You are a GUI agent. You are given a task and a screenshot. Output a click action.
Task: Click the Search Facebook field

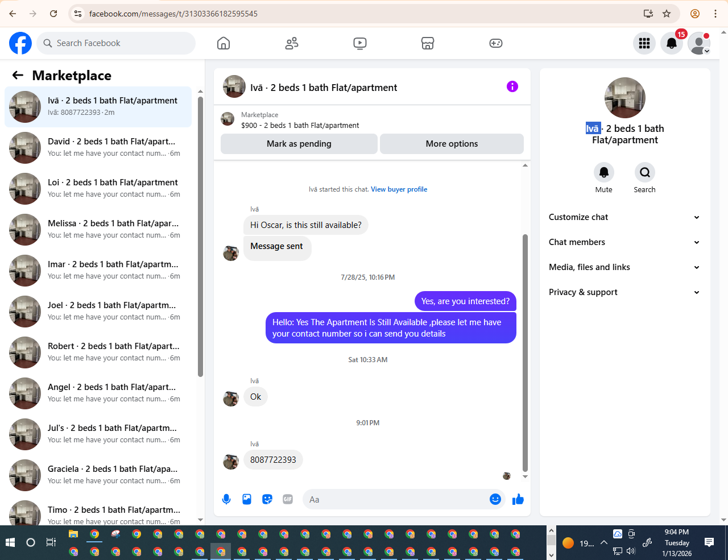pyautogui.click(x=116, y=43)
